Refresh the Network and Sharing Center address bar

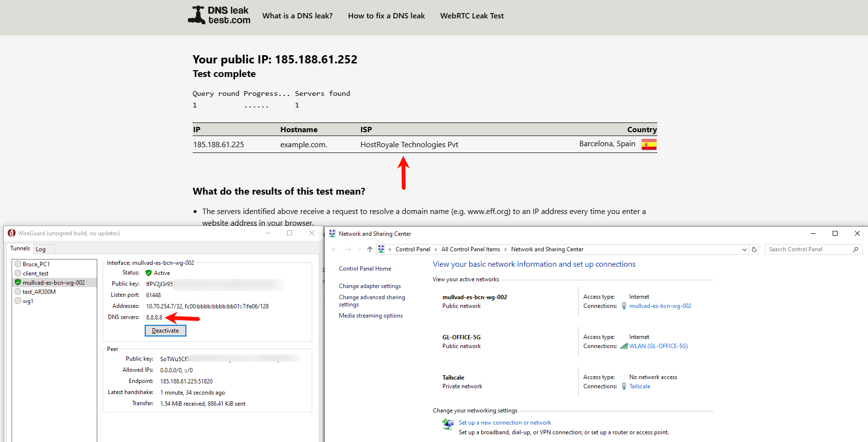[754, 249]
